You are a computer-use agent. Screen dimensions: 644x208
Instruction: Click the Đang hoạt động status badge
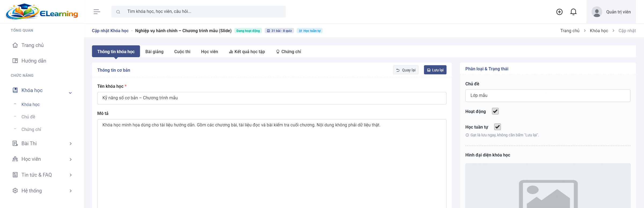248,31
